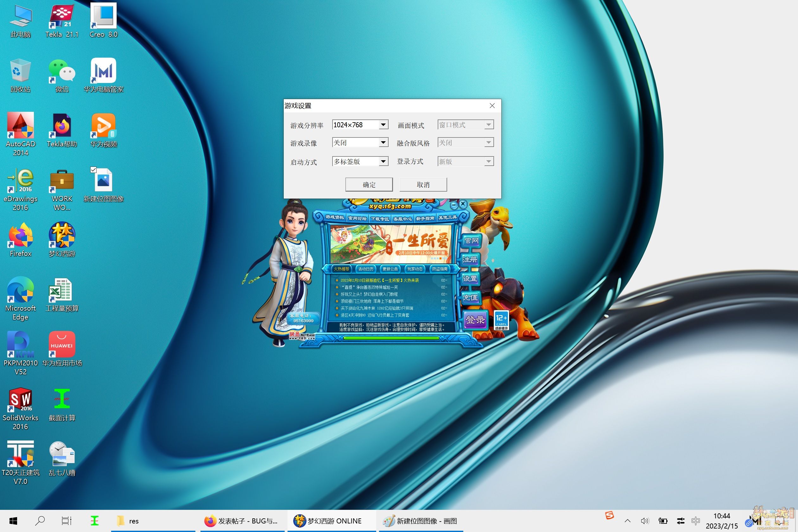Click the purple 登录 login button

476,320
